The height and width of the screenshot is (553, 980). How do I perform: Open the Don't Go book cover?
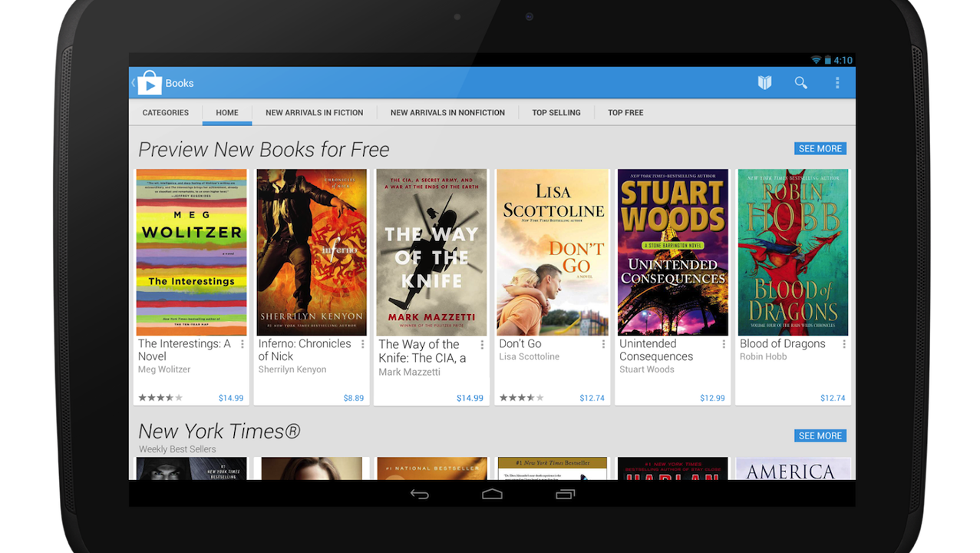click(x=553, y=252)
